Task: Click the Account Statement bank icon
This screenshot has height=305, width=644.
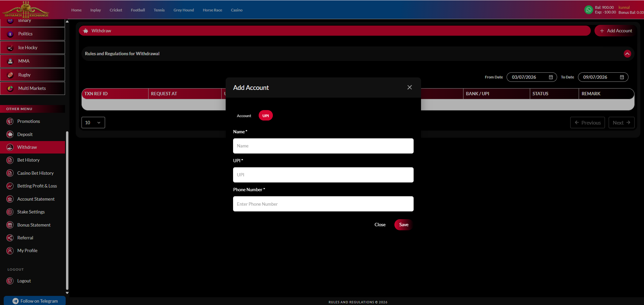Action: click(10, 199)
